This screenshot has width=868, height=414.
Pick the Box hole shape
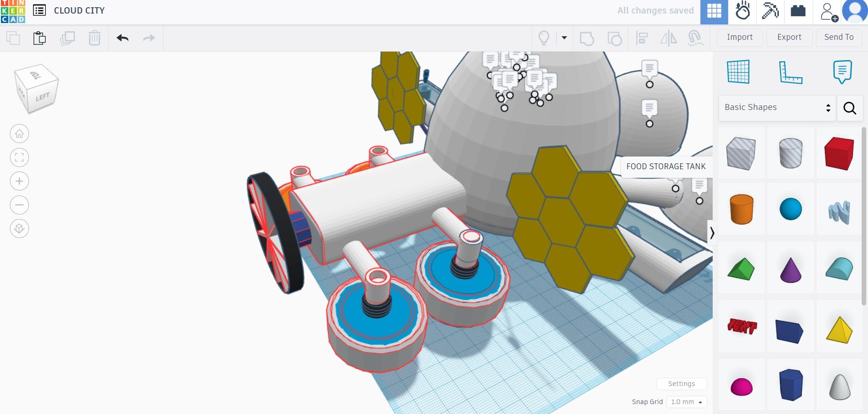(x=741, y=153)
